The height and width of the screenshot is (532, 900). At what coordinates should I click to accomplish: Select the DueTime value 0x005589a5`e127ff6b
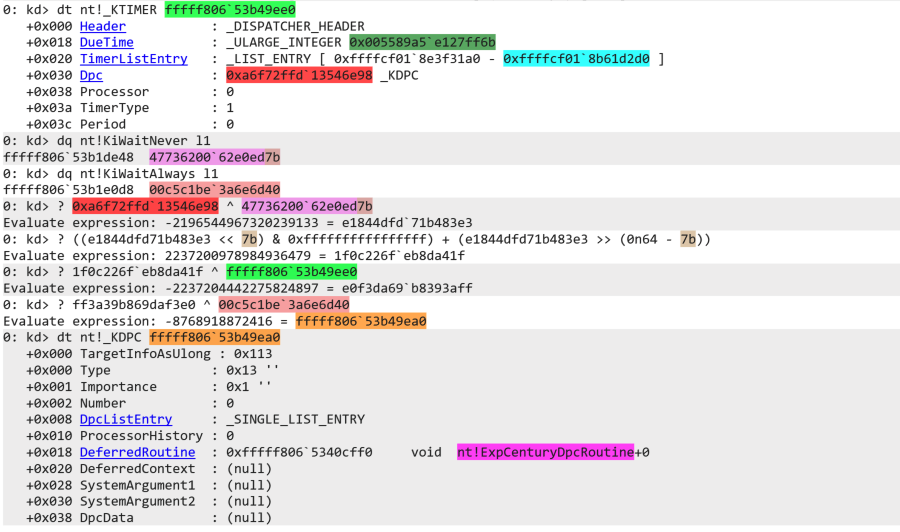(422, 42)
